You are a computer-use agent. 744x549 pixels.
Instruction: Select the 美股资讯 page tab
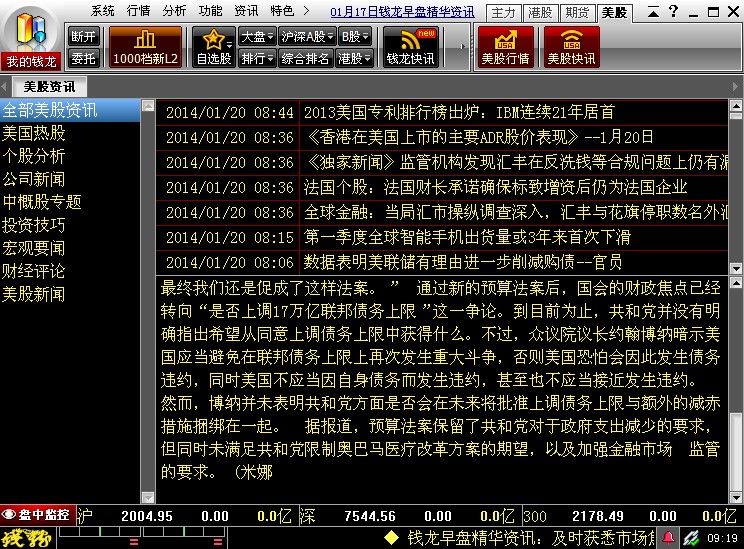click(49, 86)
